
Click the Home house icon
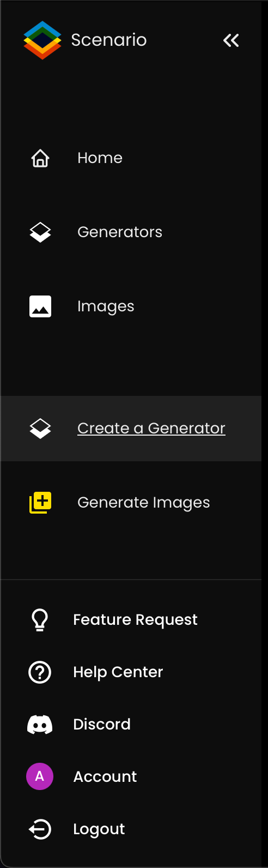(40, 158)
